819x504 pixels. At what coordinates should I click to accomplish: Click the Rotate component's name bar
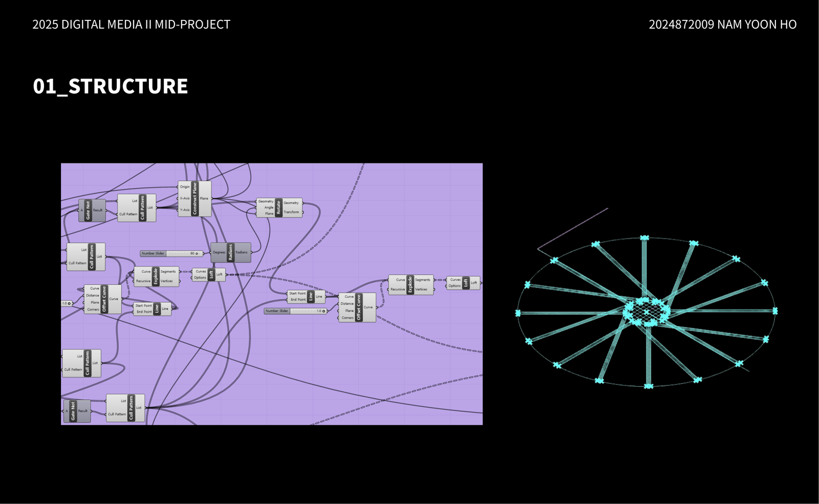pos(278,208)
